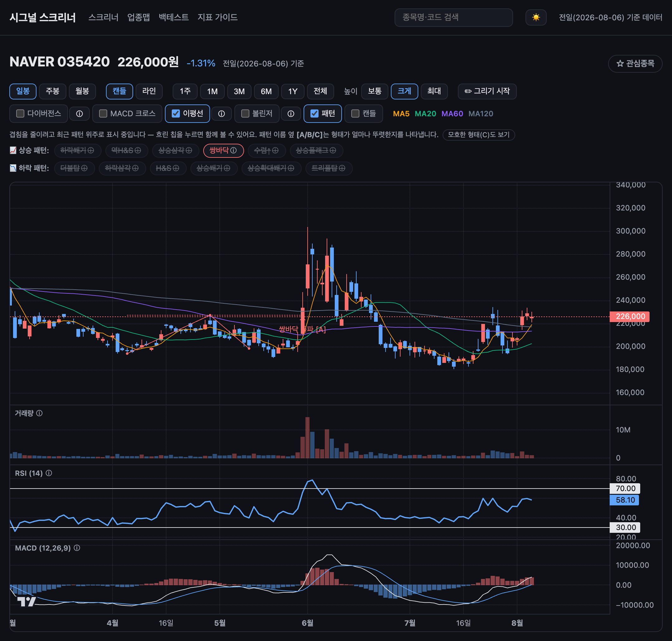Enable the 볼린저 checkbox
The width and height of the screenshot is (672, 641).
(x=245, y=113)
